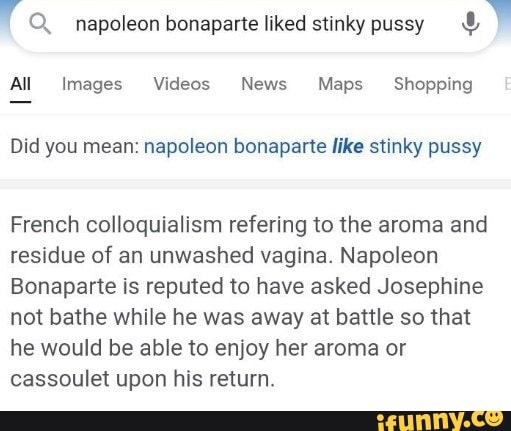Open the Maps tab
Screen dimensions: 511x431
[340, 84]
